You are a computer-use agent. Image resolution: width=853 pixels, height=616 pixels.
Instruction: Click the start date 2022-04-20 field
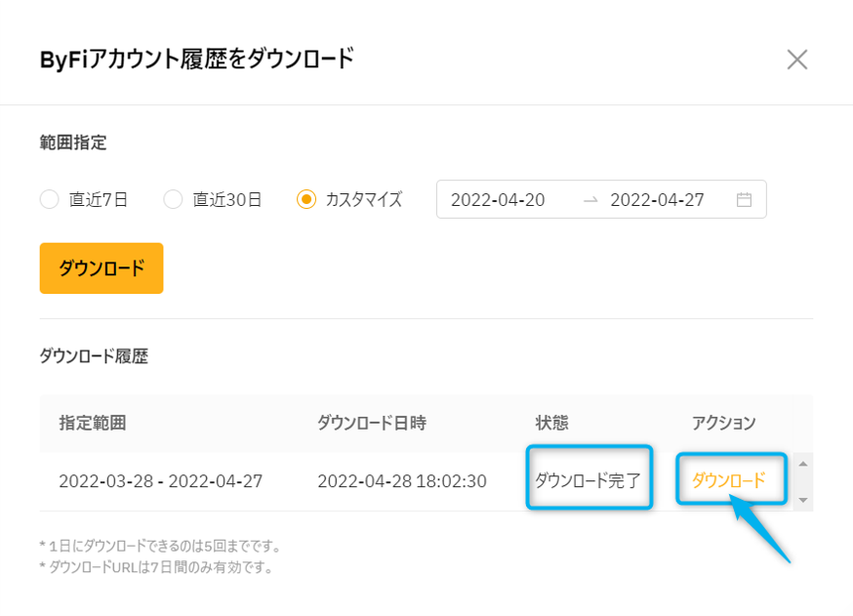click(498, 200)
